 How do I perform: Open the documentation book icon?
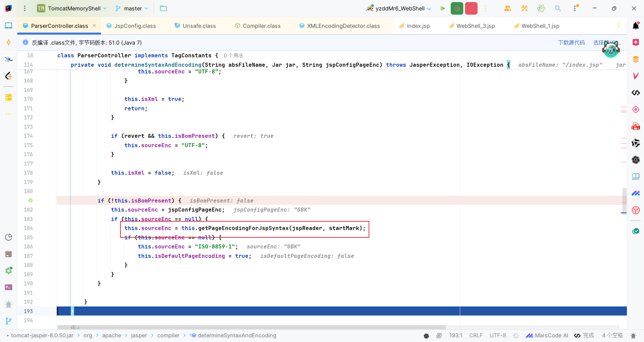pos(636,177)
